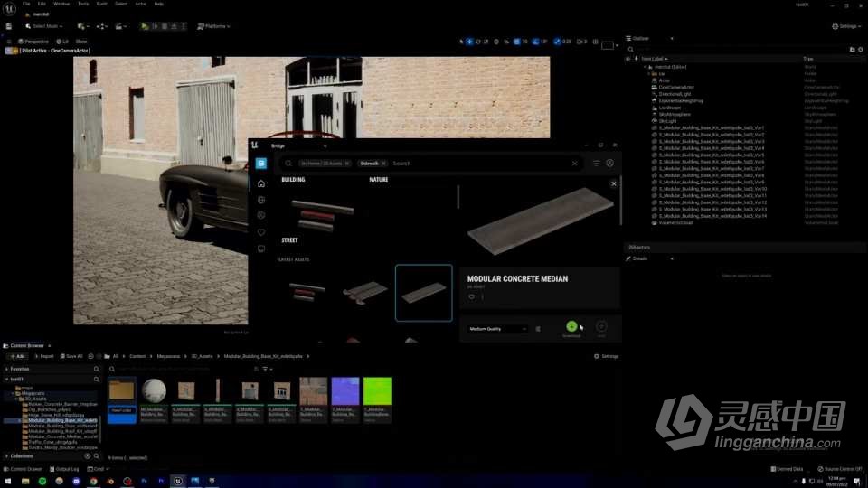Expand the Collections section

click(x=6, y=456)
